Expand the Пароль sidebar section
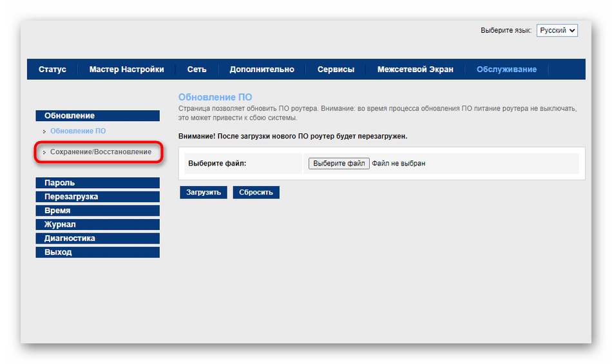Image resolution: width=612 pixels, height=364 pixels. (x=97, y=183)
